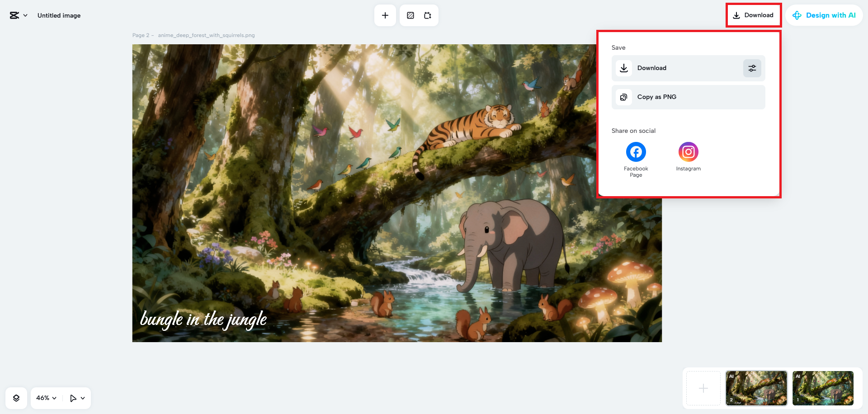
Task: Add a new page with the plus tile
Action: click(703, 388)
